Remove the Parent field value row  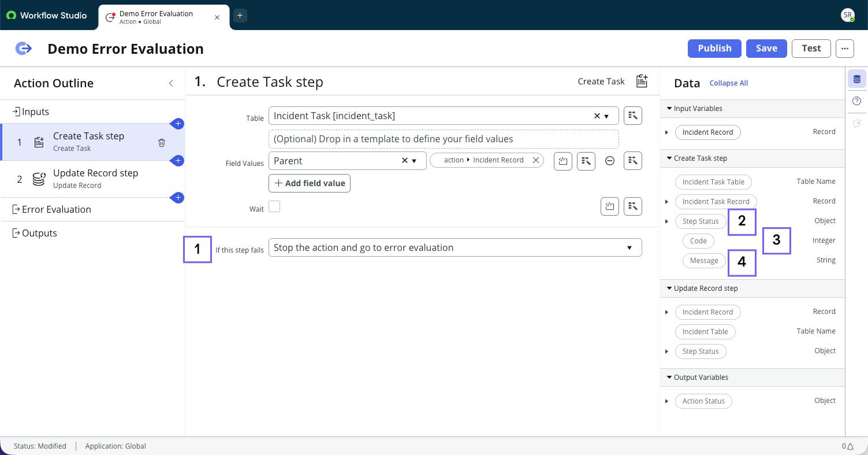(610, 161)
